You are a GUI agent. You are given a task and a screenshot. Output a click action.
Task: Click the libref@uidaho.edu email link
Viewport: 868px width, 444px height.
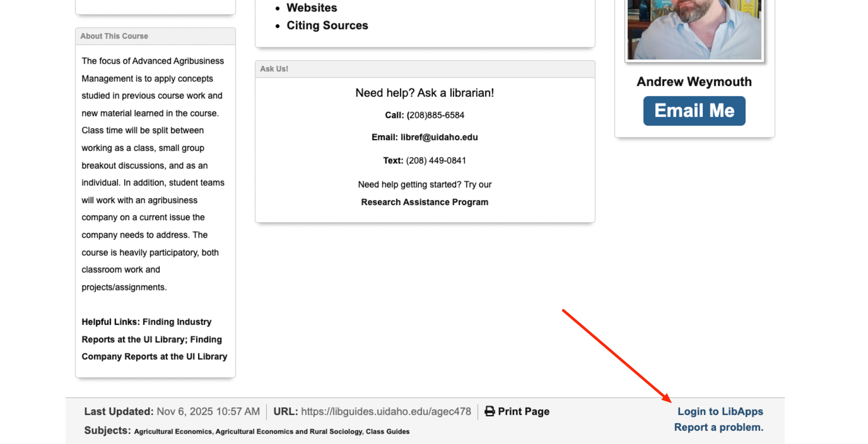(x=439, y=137)
